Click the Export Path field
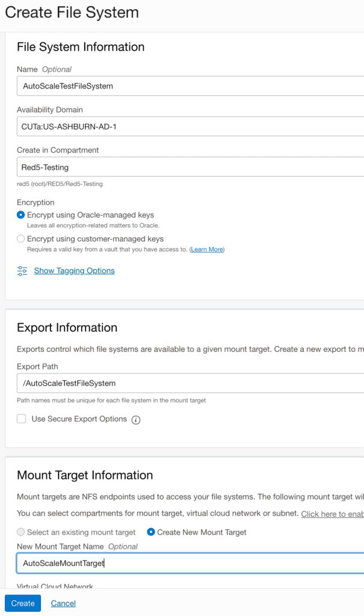This screenshot has height=616, width=364. point(180,383)
